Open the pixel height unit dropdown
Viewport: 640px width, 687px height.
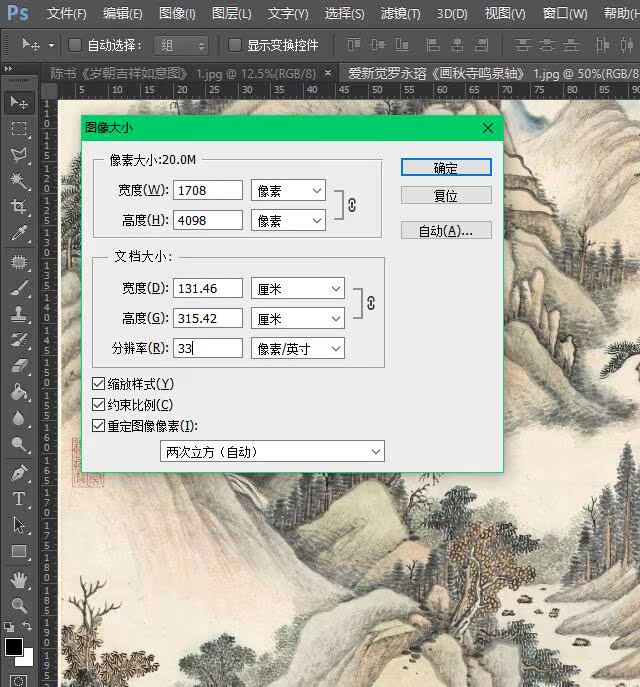(288, 220)
